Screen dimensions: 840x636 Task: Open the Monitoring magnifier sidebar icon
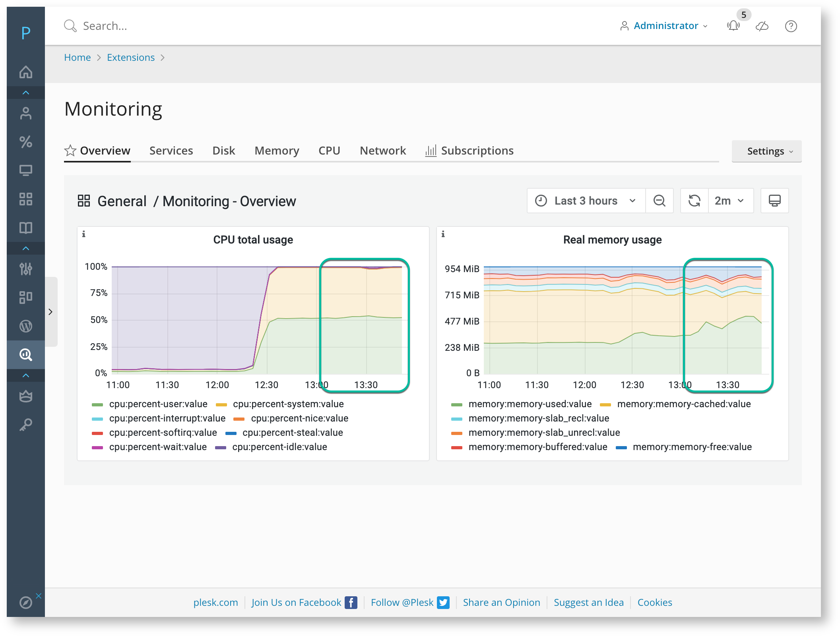(26, 354)
